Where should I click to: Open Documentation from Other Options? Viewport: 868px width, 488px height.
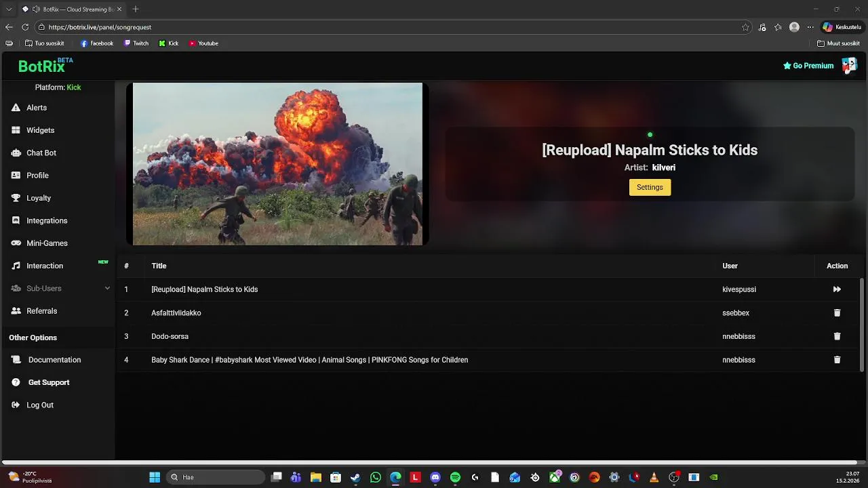54,360
